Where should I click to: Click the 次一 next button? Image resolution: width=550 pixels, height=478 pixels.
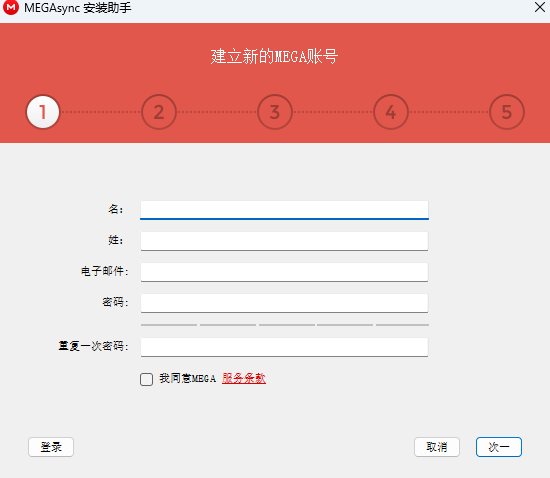(x=499, y=447)
